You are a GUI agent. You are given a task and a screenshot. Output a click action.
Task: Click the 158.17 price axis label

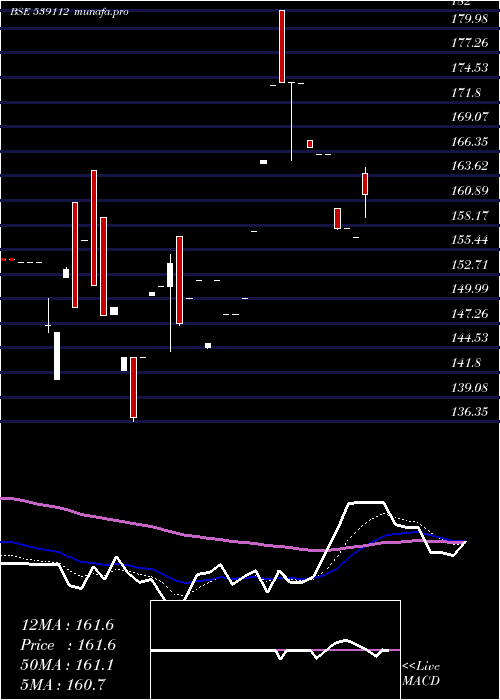470,216
